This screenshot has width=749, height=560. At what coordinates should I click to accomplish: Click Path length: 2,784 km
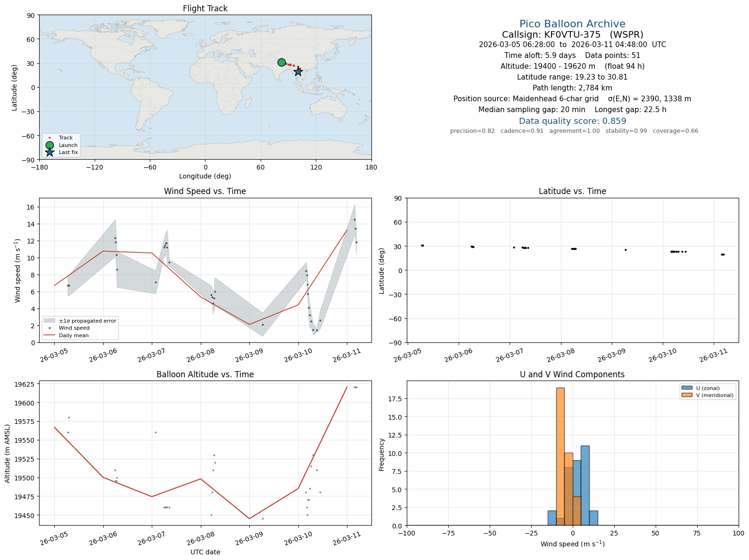[572, 88]
